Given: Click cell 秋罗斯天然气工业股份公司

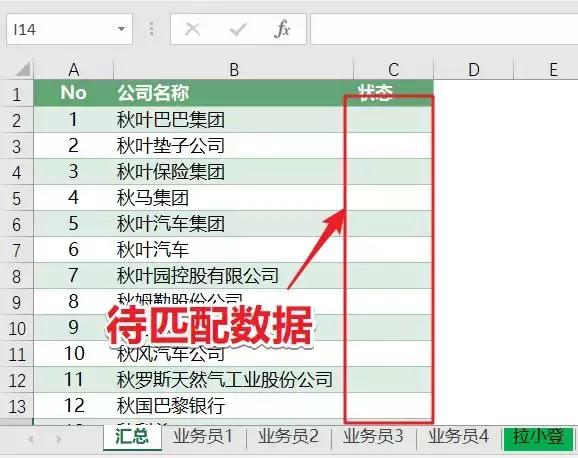Looking at the screenshot, I should (x=234, y=380).
